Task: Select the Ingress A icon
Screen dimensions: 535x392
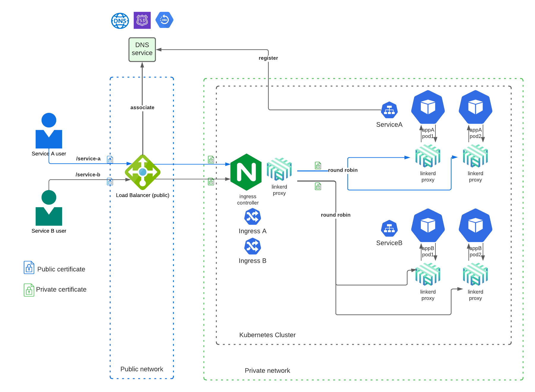Action: coord(252,217)
